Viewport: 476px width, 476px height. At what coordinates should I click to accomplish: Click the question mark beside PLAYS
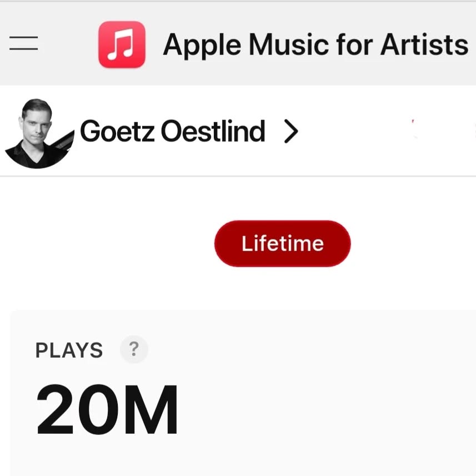tap(133, 349)
